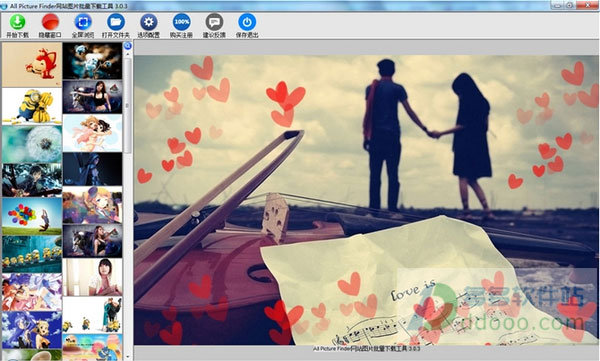The image size is (600, 361).
Task: Select the girl in white shirt thumbnail
Action: coord(92,277)
